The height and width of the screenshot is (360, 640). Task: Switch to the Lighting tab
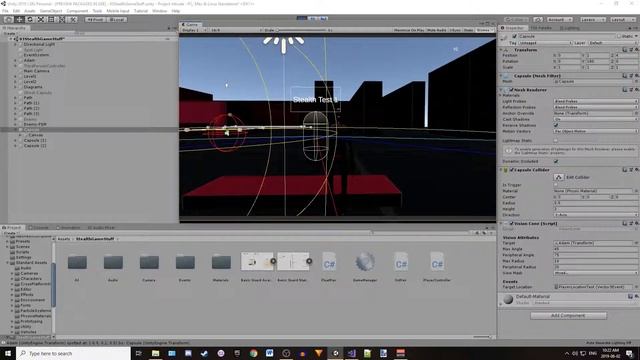[x=570, y=28]
